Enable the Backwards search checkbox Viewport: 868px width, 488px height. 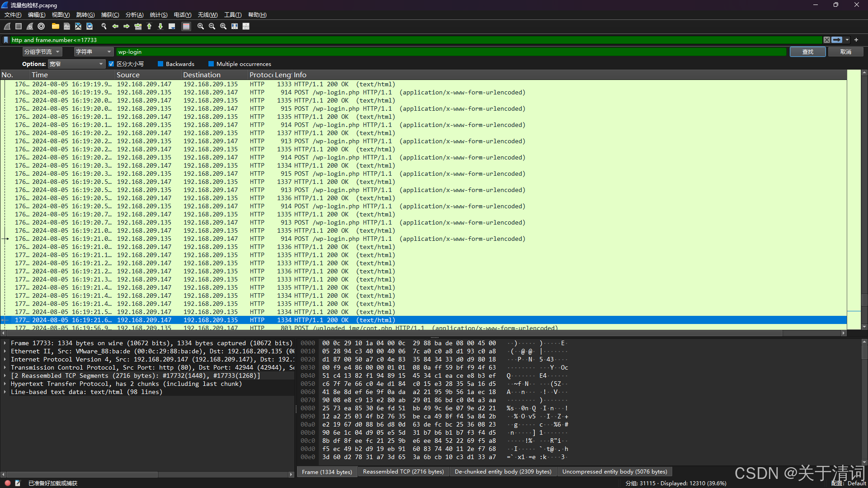(x=160, y=64)
